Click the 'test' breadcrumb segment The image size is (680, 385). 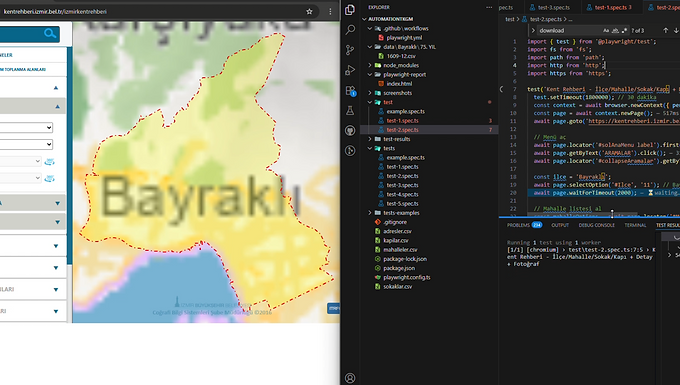510,19
